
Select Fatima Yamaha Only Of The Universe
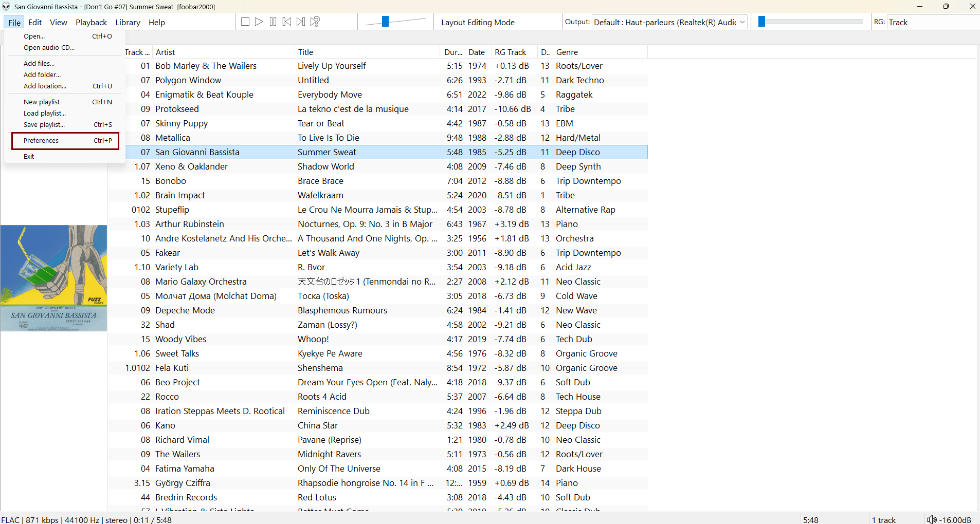coord(377,469)
